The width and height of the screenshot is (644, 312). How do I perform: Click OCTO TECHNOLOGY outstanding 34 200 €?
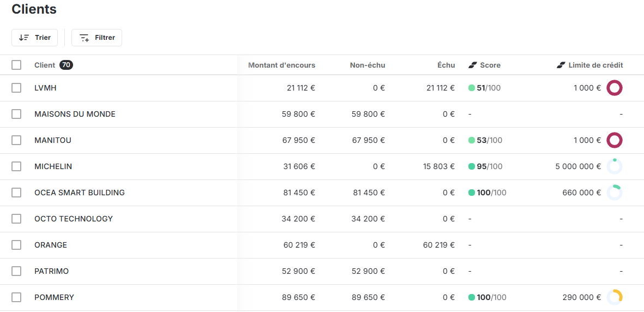pos(299,219)
